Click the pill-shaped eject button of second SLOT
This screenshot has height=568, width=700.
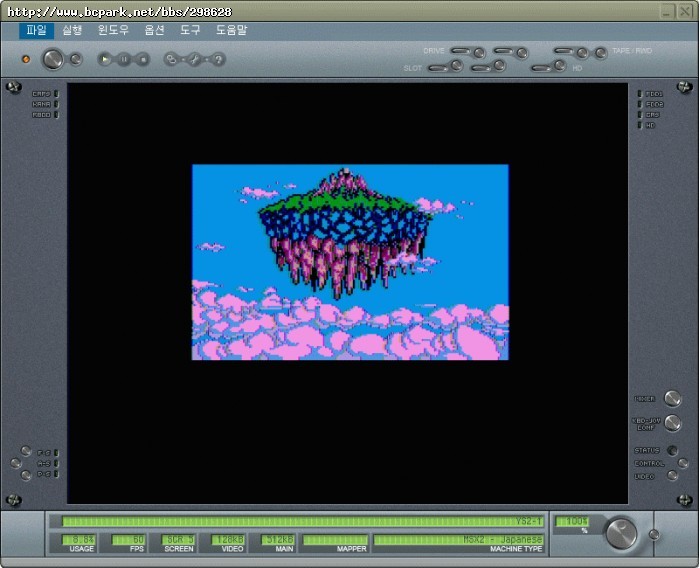point(481,68)
